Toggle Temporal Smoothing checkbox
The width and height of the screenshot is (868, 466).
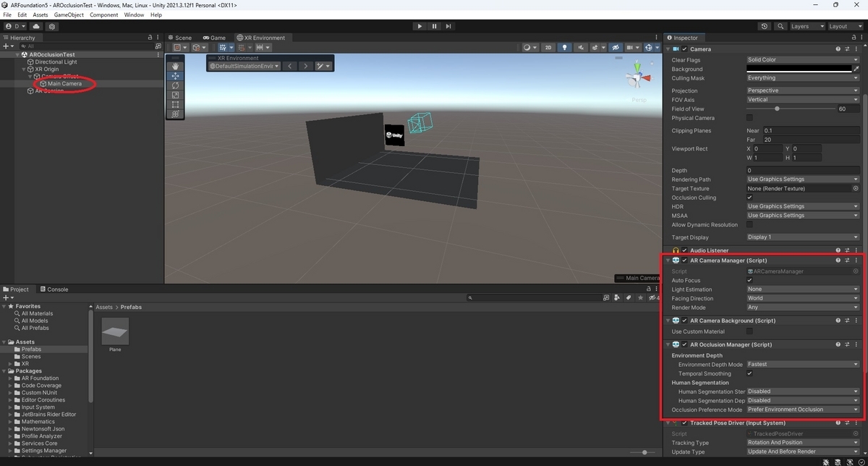pyautogui.click(x=749, y=373)
